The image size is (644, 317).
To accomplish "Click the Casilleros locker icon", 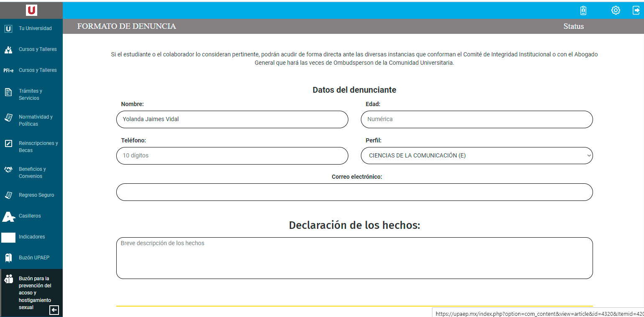I will (8, 216).
